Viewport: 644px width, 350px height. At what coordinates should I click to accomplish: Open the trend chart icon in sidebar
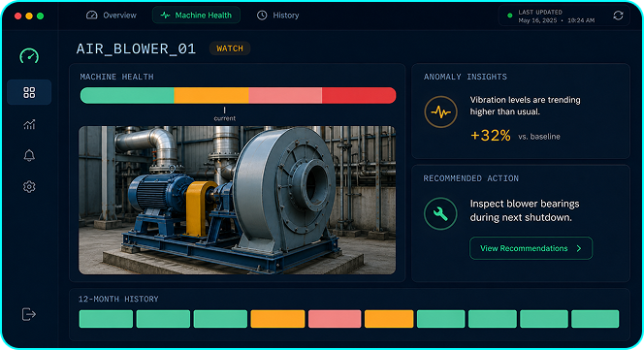[29, 124]
